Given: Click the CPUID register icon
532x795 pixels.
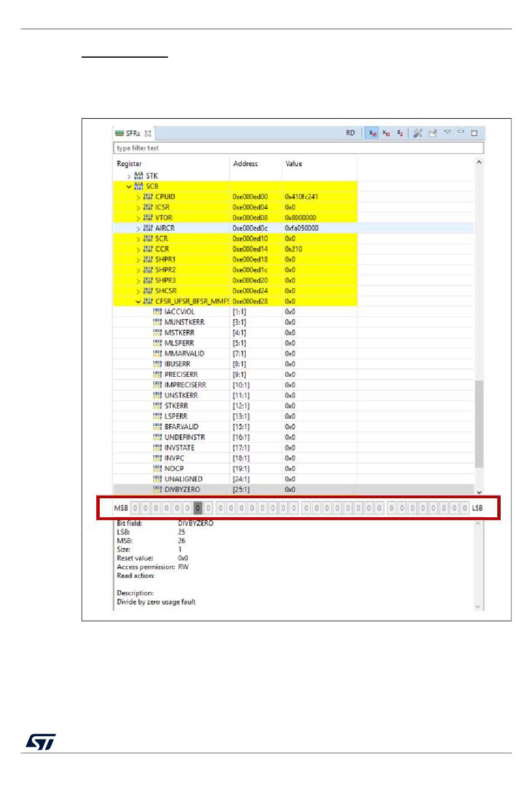Looking at the screenshot, I should (148, 197).
